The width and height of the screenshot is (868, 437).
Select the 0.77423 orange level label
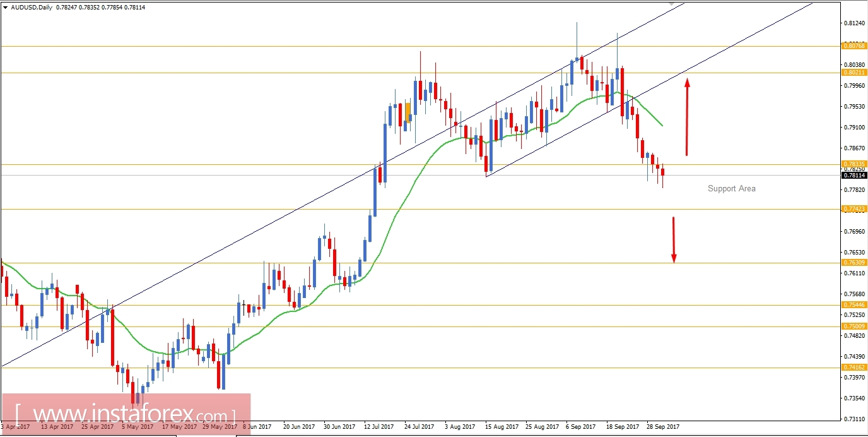[x=854, y=208]
